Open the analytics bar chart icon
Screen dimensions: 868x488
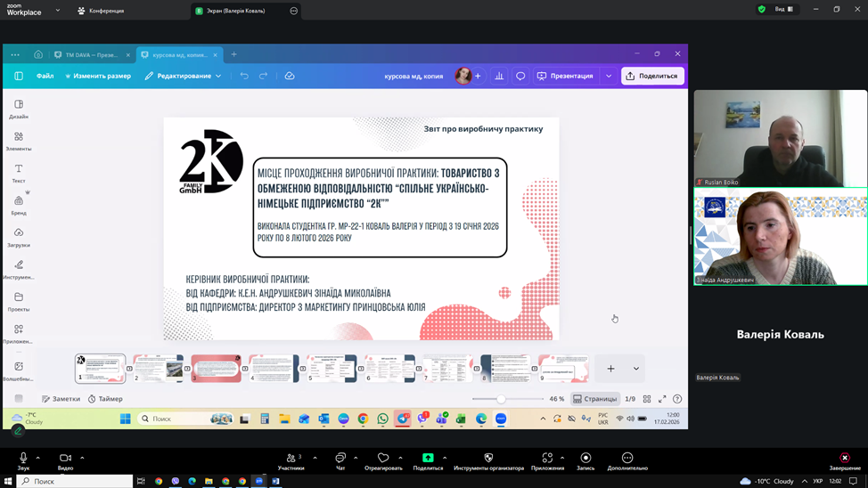pos(499,77)
